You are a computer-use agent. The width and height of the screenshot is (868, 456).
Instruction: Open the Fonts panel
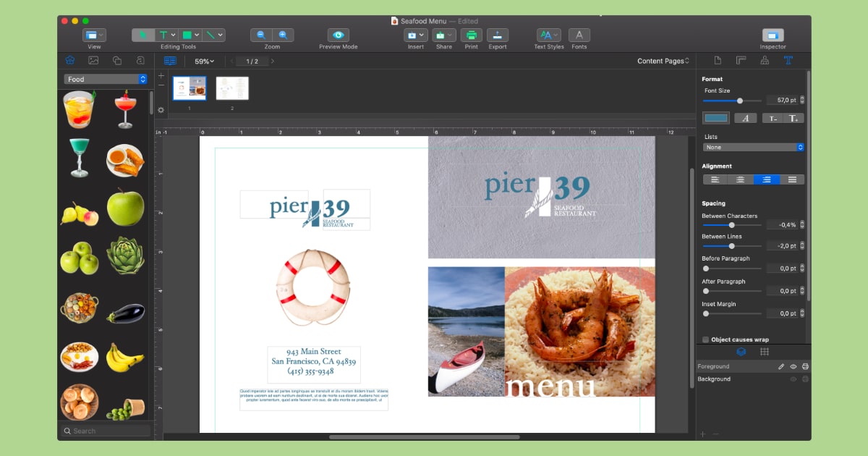tap(579, 34)
